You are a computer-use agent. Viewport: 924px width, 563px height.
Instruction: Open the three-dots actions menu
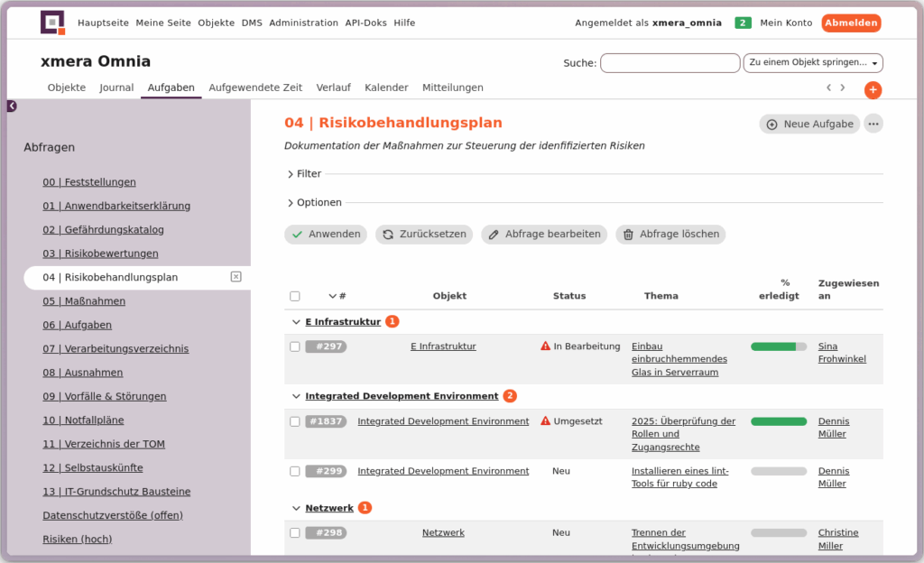click(873, 124)
